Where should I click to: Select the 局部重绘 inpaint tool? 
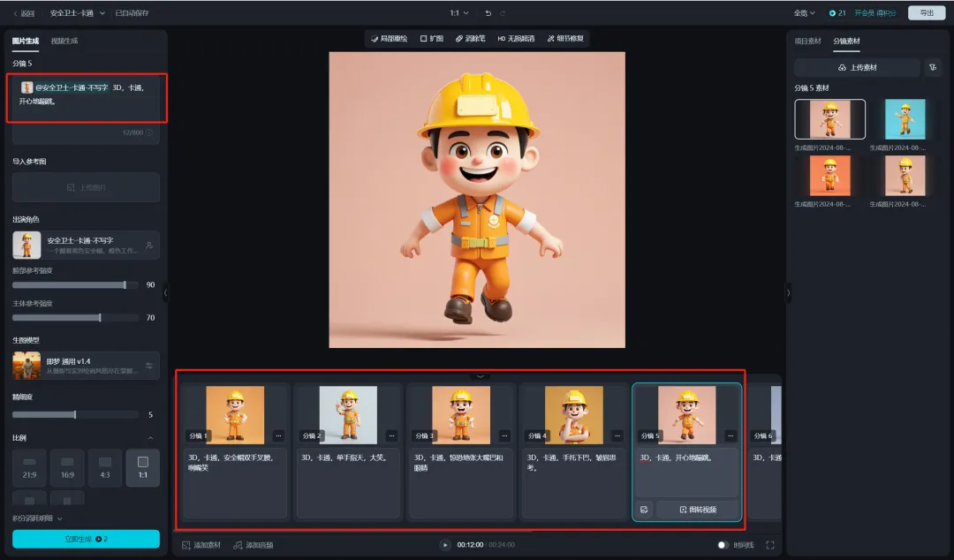389,39
